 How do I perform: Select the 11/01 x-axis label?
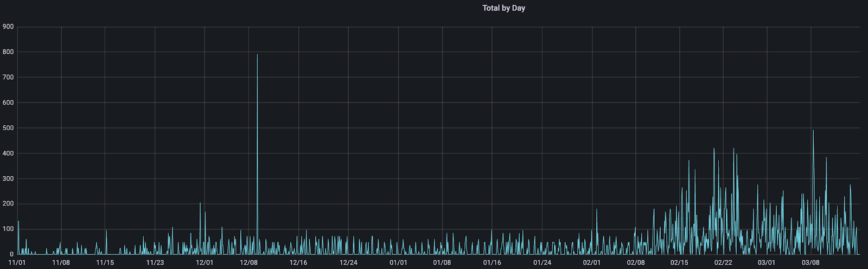(17, 262)
